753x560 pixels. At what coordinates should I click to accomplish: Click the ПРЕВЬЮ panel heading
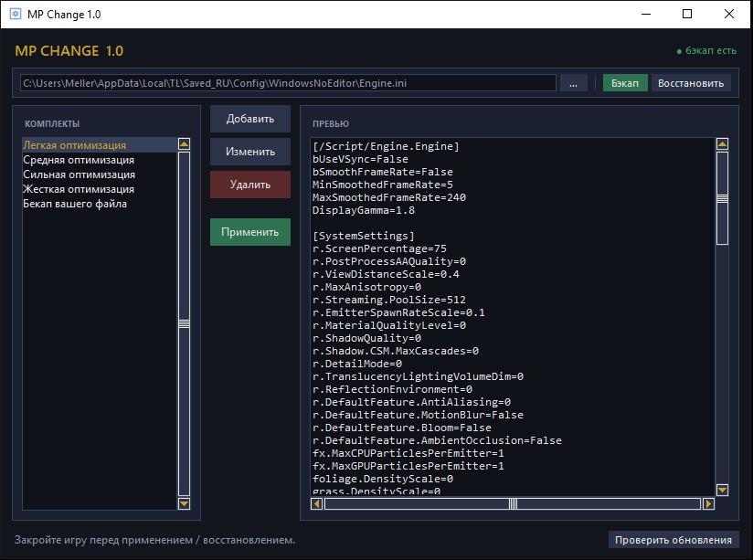point(331,124)
